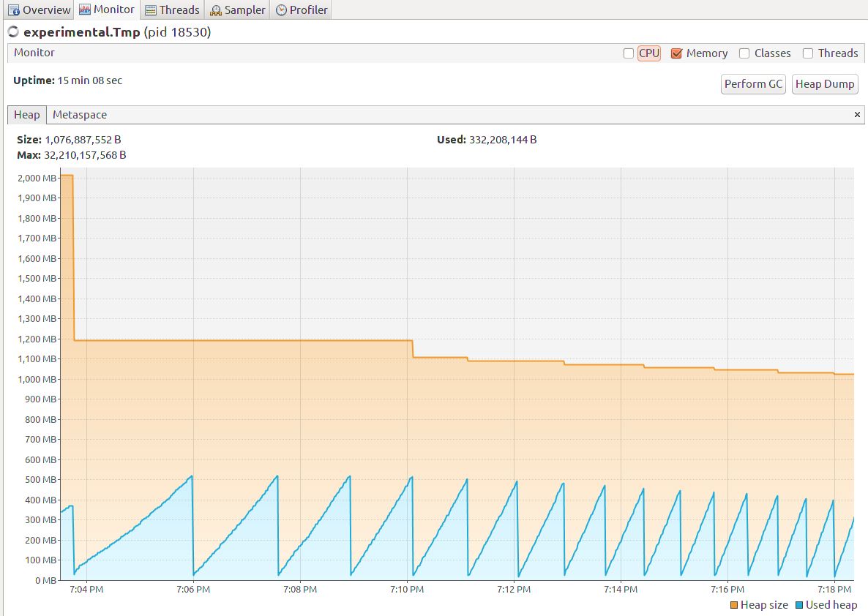Click the Heap size legend swatch
Image resolution: width=868 pixels, height=616 pixels.
coord(734,605)
